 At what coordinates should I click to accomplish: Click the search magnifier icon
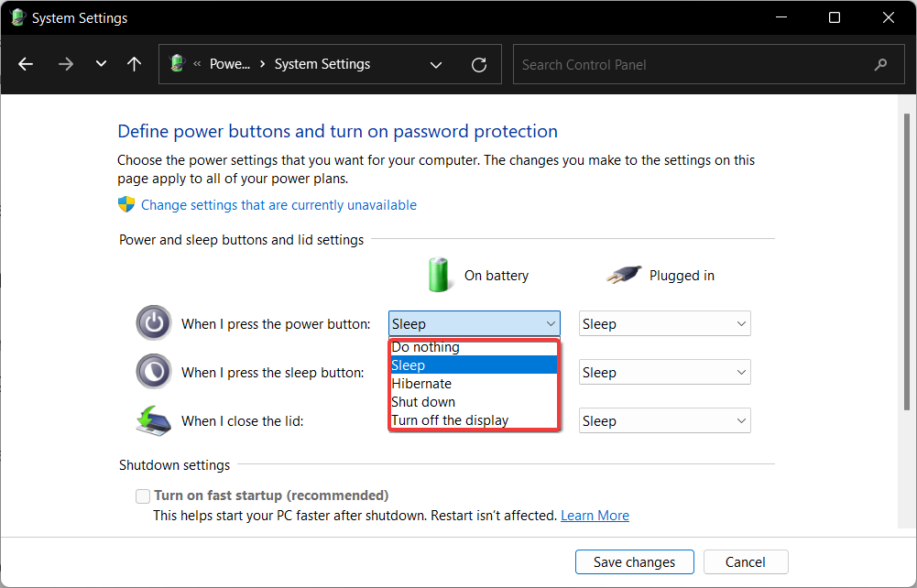880,65
